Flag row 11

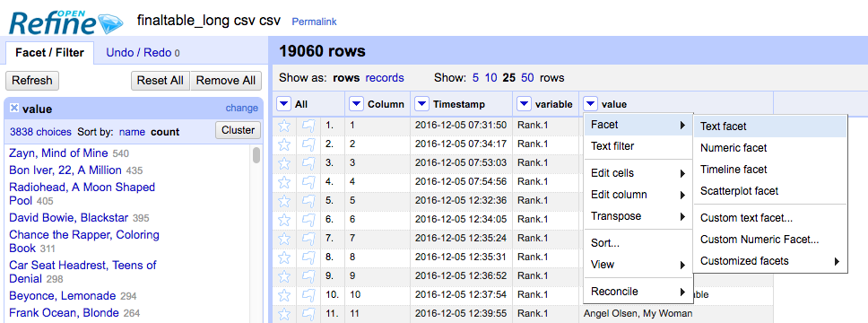pos(308,314)
